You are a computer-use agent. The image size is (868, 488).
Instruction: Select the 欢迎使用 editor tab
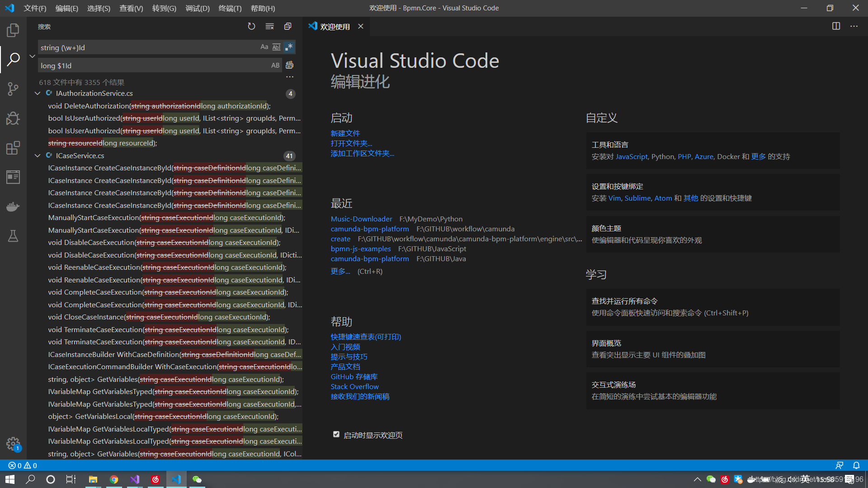pos(335,27)
